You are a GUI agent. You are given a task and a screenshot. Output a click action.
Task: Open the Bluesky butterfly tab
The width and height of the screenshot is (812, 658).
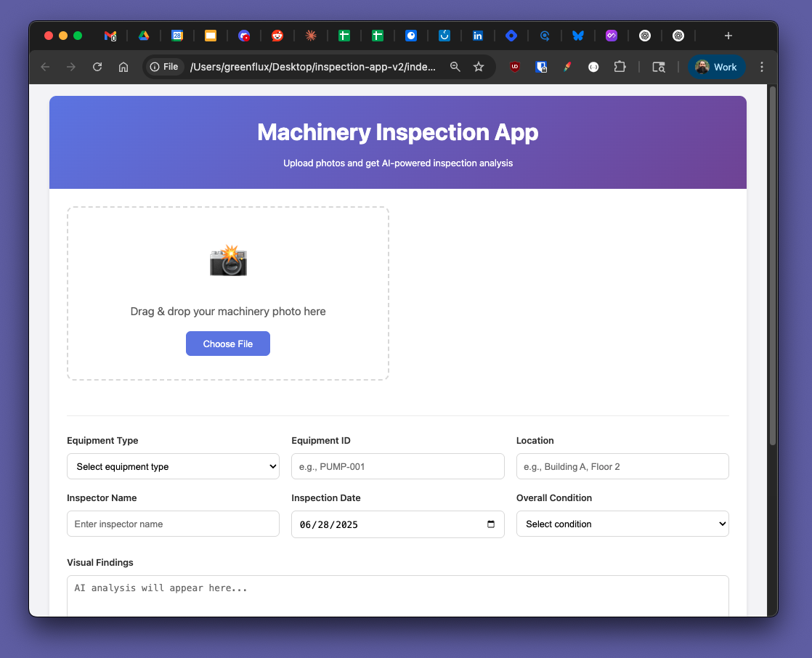(x=578, y=36)
